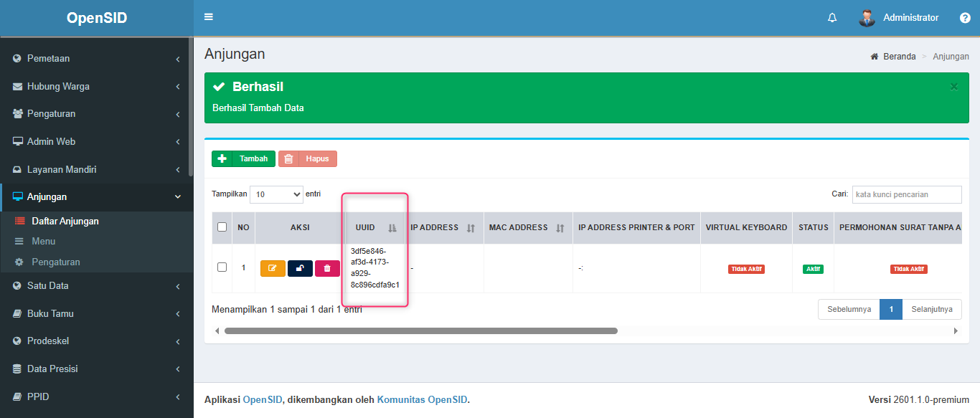This screenshot has height=418, width=980.
Task: Click the red trash icon in row 1
Action: point(327,268)
